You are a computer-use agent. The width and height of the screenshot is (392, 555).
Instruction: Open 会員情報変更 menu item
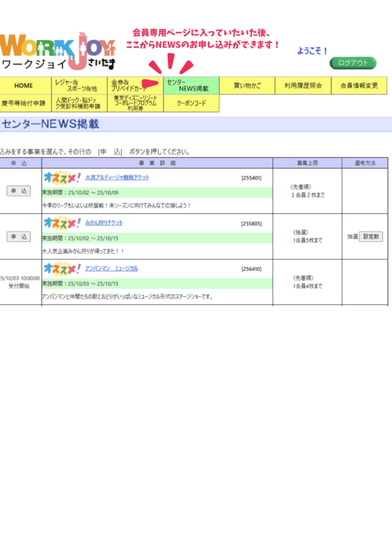[x=359, y=86]
